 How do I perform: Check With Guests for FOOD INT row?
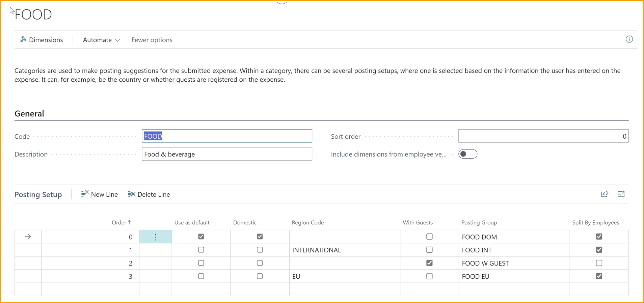pos(429,250)
